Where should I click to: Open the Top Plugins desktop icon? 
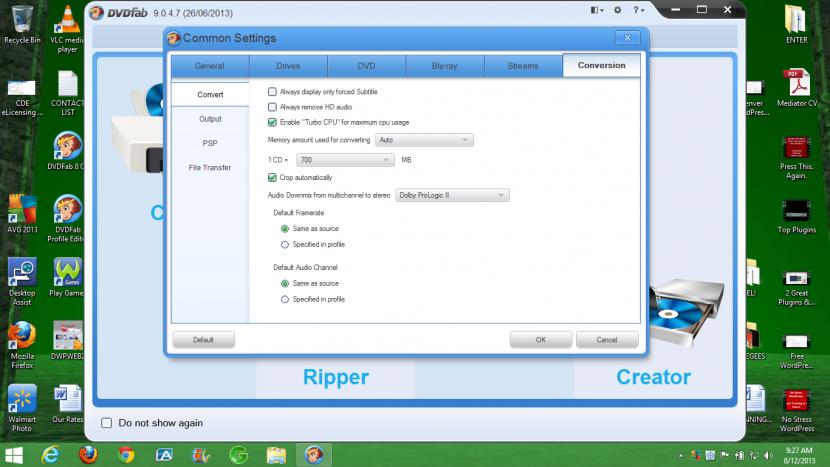(x=796, y=215)
